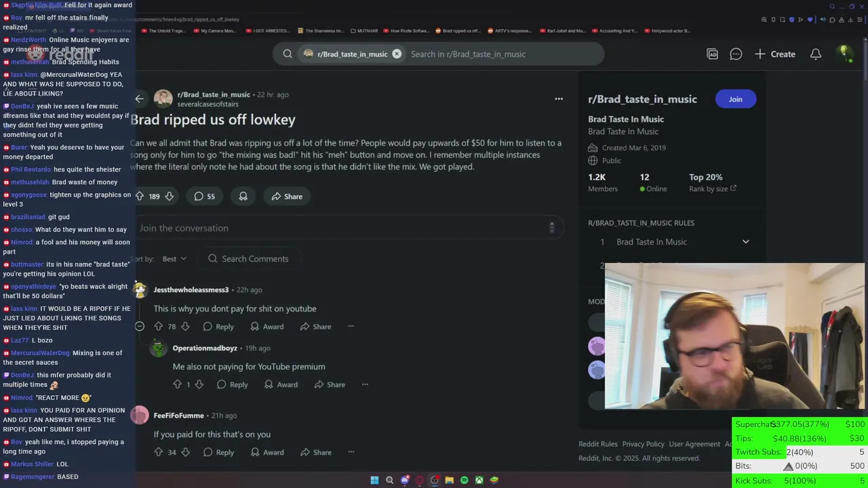
Task: Open Jessthewholeassmess3's user profile link
Action: click(191, 290)
